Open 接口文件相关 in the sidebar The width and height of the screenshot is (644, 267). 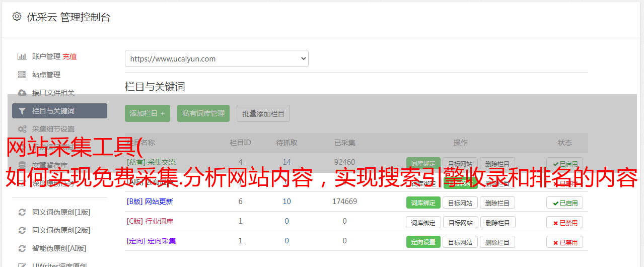click(53, 93)
